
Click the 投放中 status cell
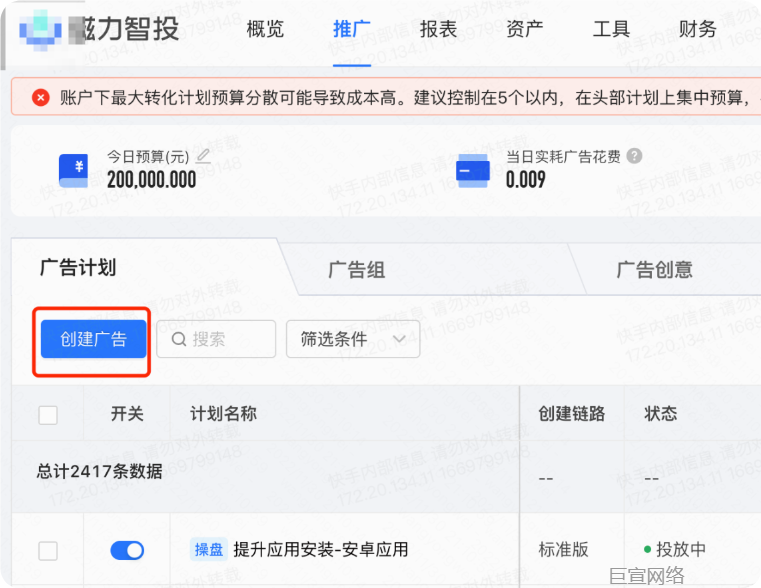click(675, 550)
